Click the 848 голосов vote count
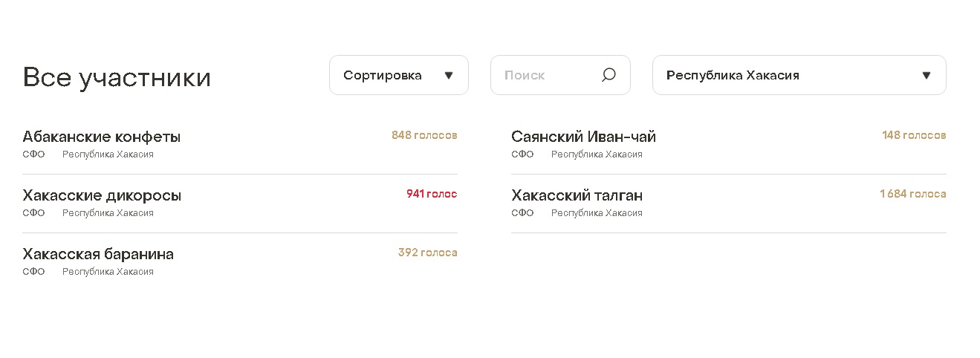This screenshot has height=358, width=980. pyautogui.click(x=424, y=135)
